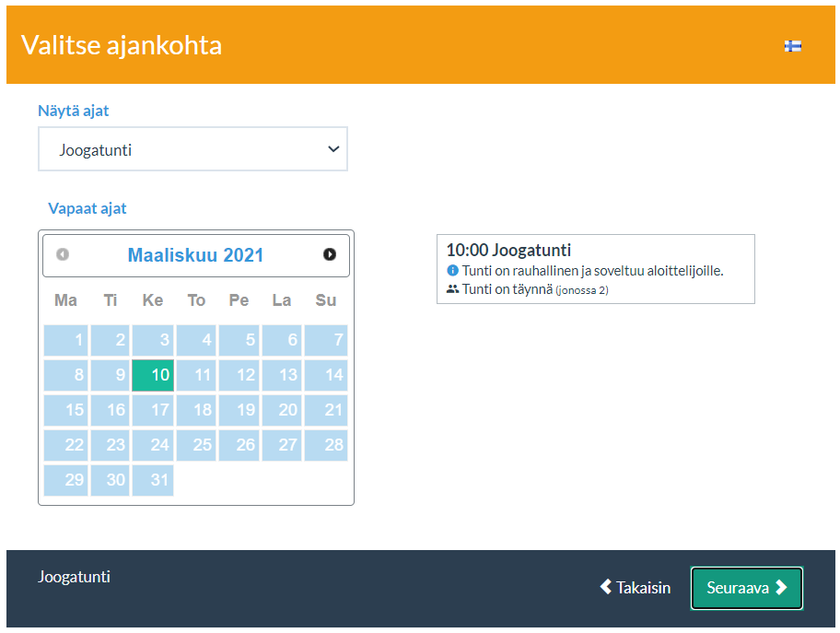This screenshot has height=633, width=840.
Task: Pick March 3 in calendar
Action: coord(153,340)
